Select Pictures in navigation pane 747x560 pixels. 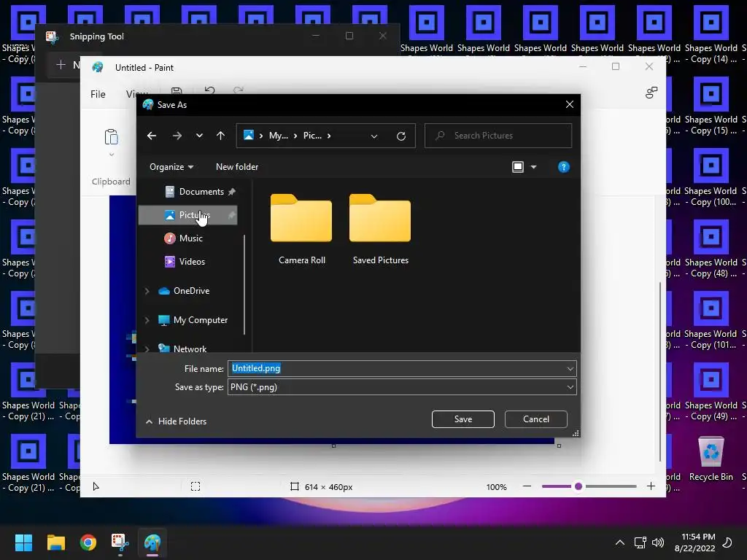tap(187, 215)
